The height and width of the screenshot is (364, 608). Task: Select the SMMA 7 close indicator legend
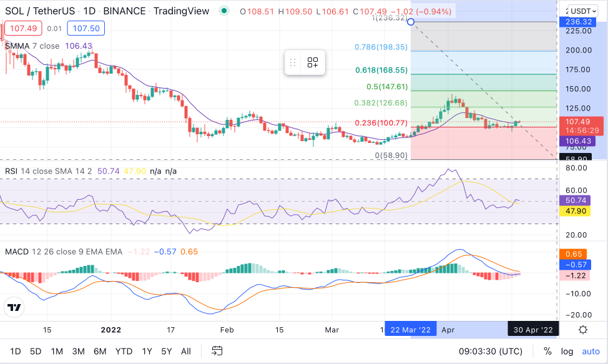(32, 46)
